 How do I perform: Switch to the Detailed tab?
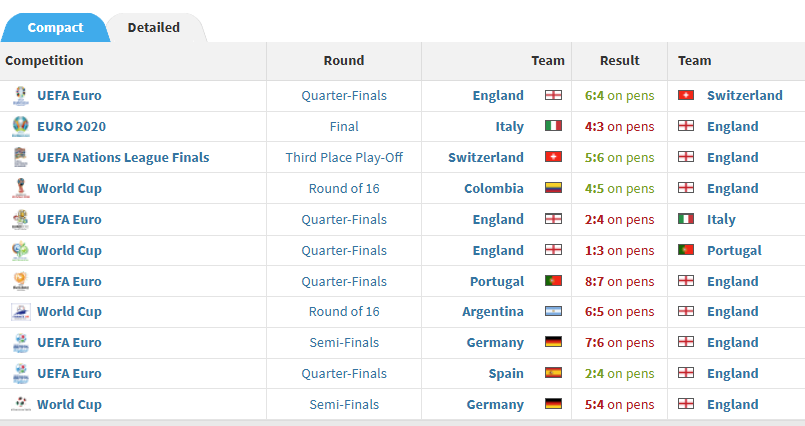pyautogui.click(x=154, y=28)
